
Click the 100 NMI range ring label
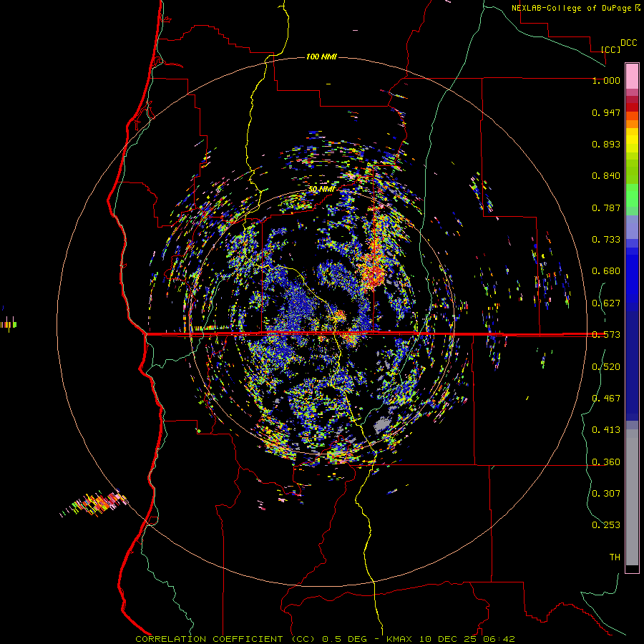point(321,57)
